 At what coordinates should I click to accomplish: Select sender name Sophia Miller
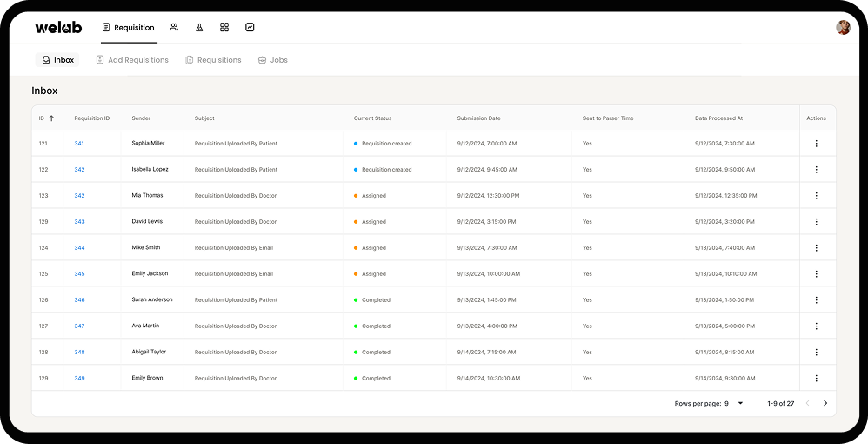coord(149,143)
